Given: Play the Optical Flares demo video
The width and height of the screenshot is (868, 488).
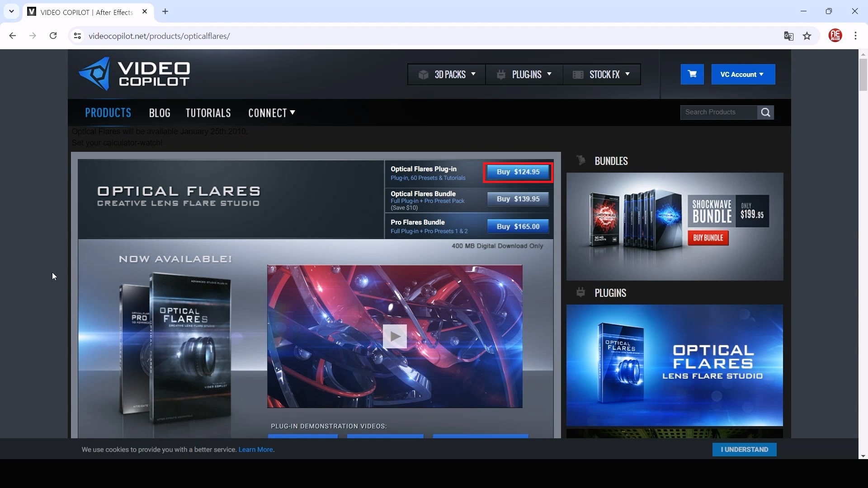Looking at the screenshot, I should pos(395,337).
